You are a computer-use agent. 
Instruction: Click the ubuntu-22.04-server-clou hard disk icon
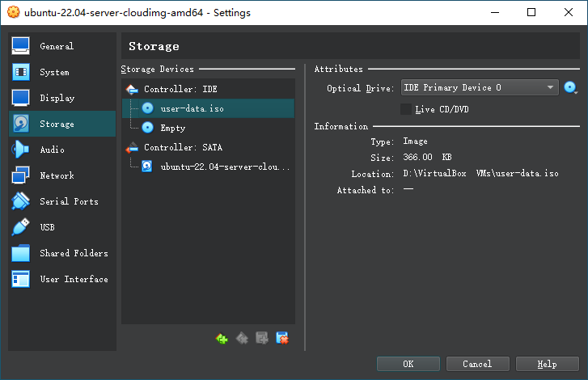click(x=147, y=166)
